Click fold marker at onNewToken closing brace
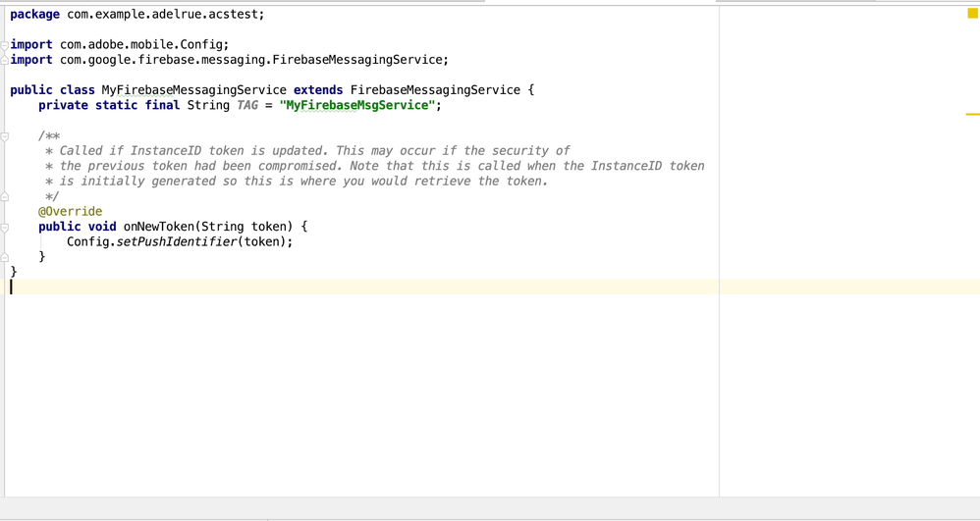 [x=5, y=257]
